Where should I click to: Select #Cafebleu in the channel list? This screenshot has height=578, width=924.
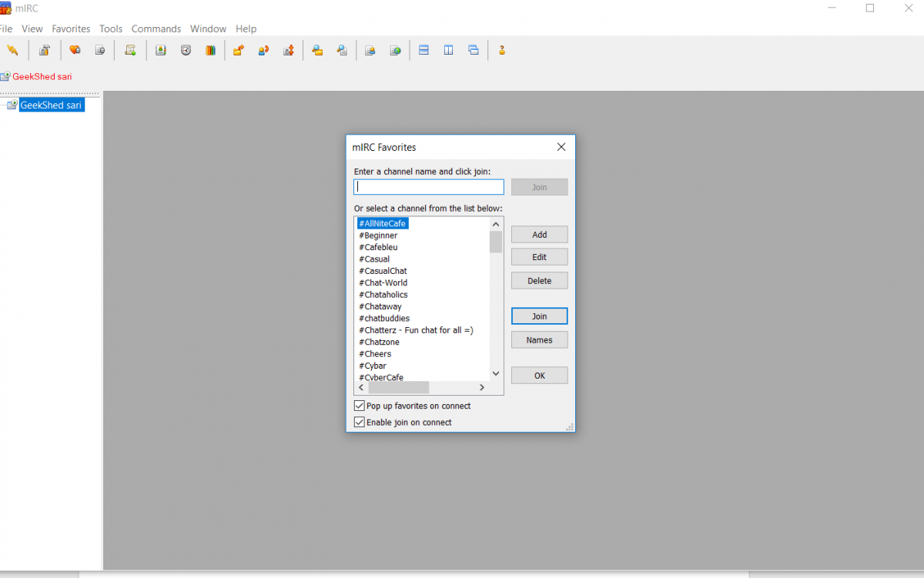tap(378, 247)
